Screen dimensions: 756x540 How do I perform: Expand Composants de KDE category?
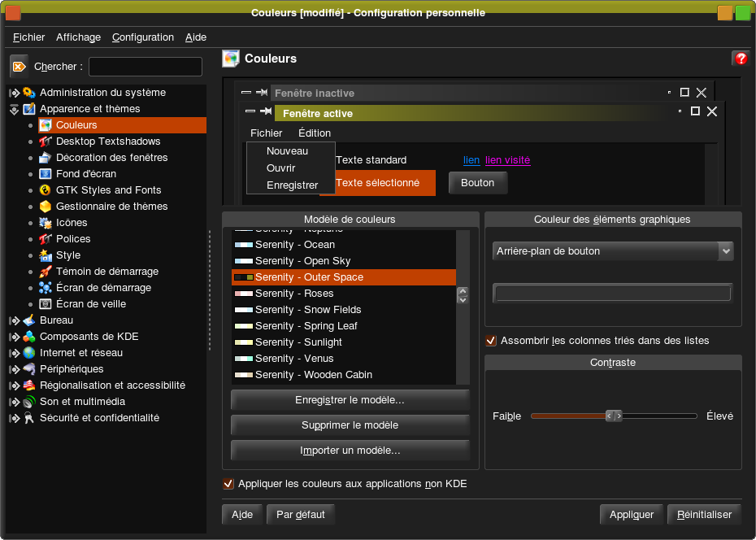tap(14, 337)
